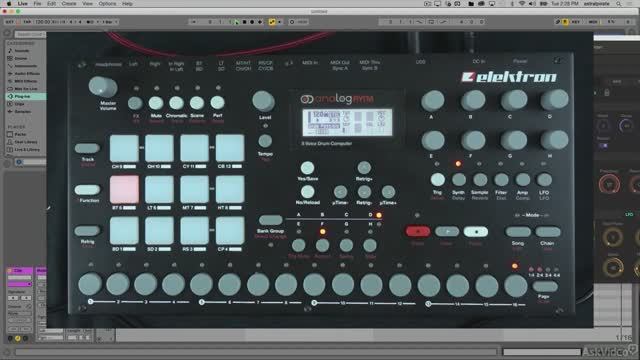
Task: Click the Perf mode button
Action: (x=217, y=102)
